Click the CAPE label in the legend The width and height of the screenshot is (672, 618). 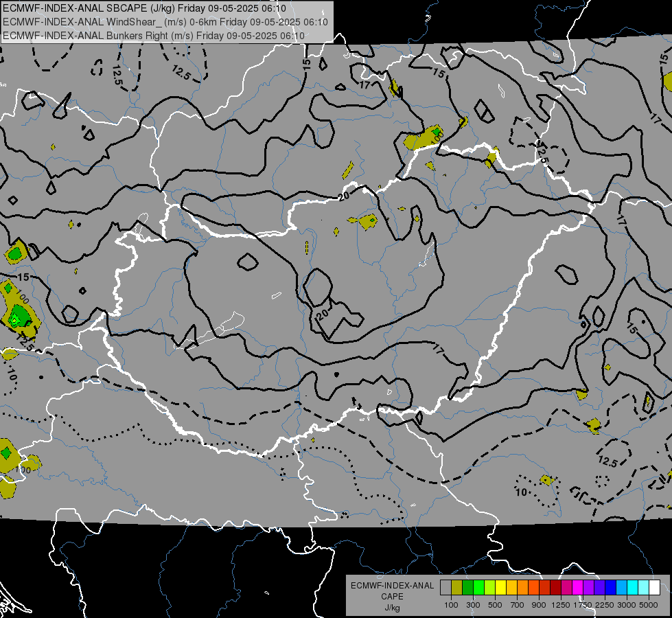click(x=392, y=596)
